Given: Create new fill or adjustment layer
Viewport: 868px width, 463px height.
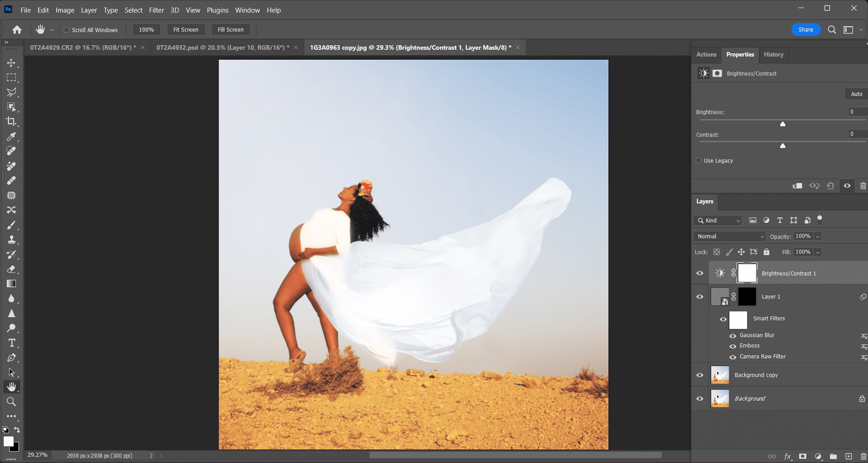Looking at the screenshot, I should pos(818,456).
